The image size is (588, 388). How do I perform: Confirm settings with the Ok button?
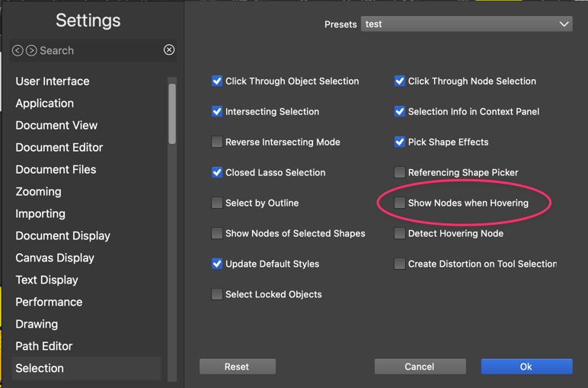tap(526, 367)
